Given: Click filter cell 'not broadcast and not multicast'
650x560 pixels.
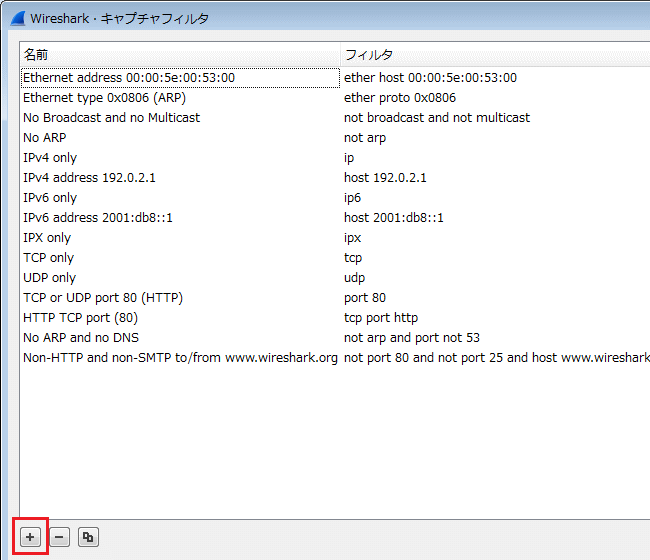Looking at the screenshot, I should coord(437,118).
